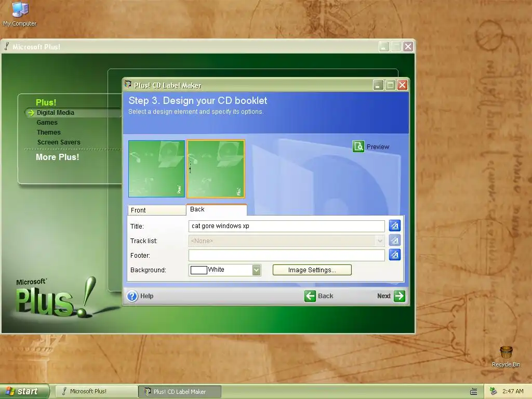Screen dimensions: 532x399
Task: Go Back to the previous step
Action: point(319,296)
